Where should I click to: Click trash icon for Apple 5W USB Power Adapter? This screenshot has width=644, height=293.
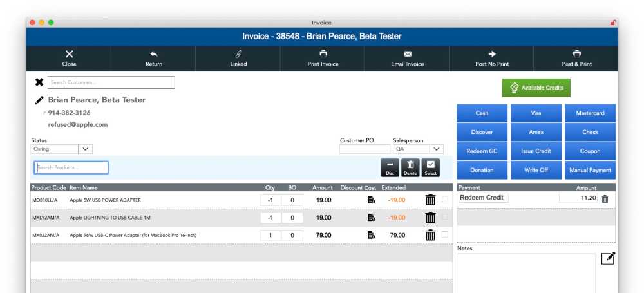click(430, 200)
